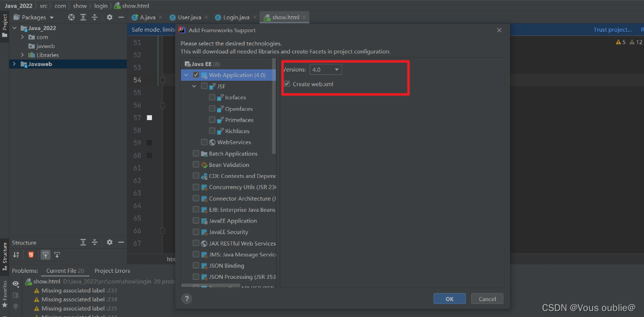Image resolution: width=644 pixels, height=317 pixels.
Task: Click the sort alphabetically icon in Structure panel
Action: 15,254
